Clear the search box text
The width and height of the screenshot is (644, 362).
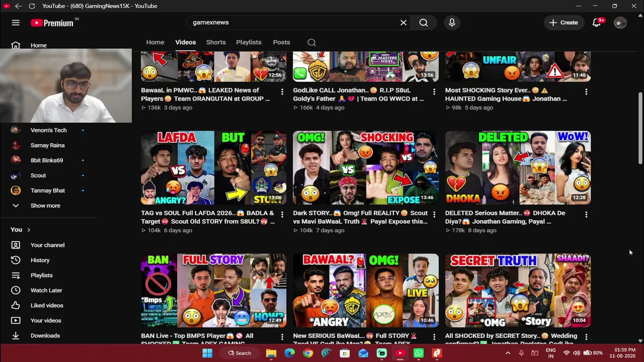click(403, 23)
